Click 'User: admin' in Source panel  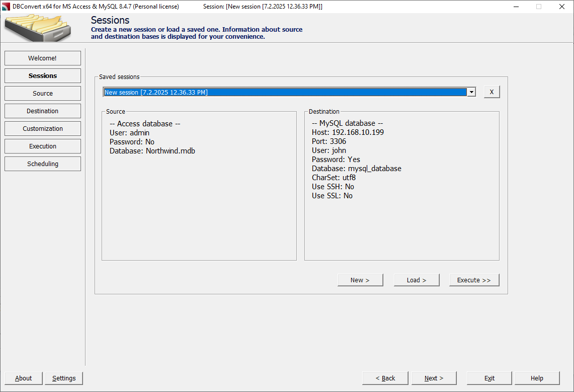click(x=130, y=133)
